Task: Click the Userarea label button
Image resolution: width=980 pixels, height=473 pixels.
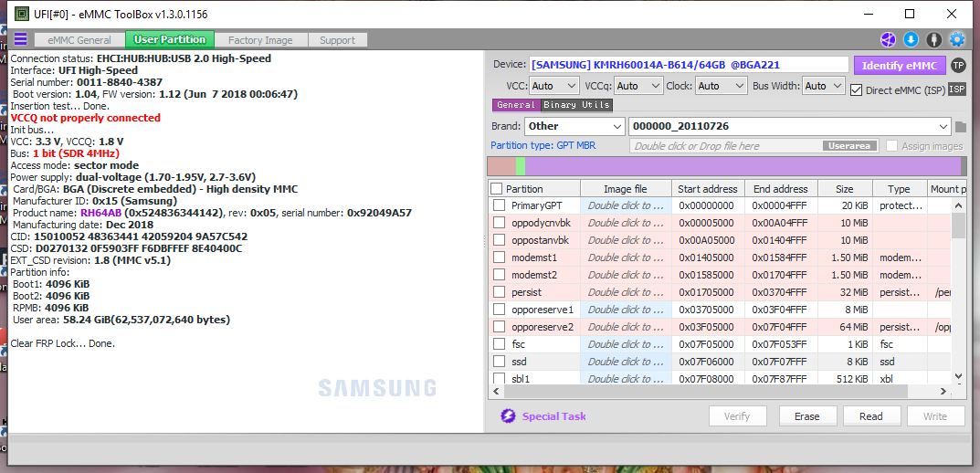Action: (850, 145)
